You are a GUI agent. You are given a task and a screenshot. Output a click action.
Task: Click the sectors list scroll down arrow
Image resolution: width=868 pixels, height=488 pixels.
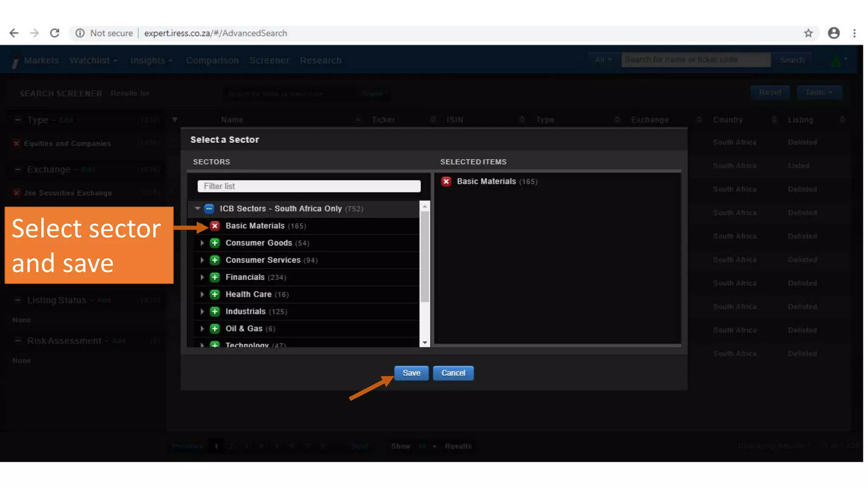pyautogui.click(x=425, y=342)
